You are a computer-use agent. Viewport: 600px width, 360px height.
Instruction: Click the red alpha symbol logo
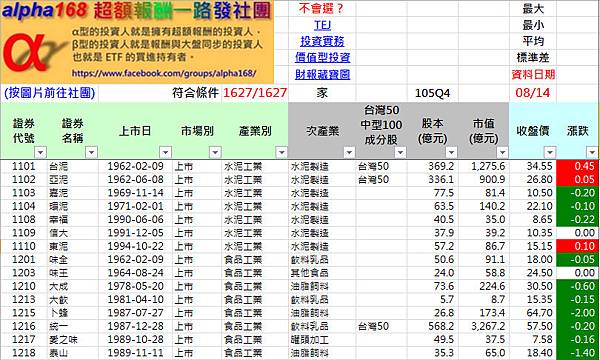(x=27, y=52)
